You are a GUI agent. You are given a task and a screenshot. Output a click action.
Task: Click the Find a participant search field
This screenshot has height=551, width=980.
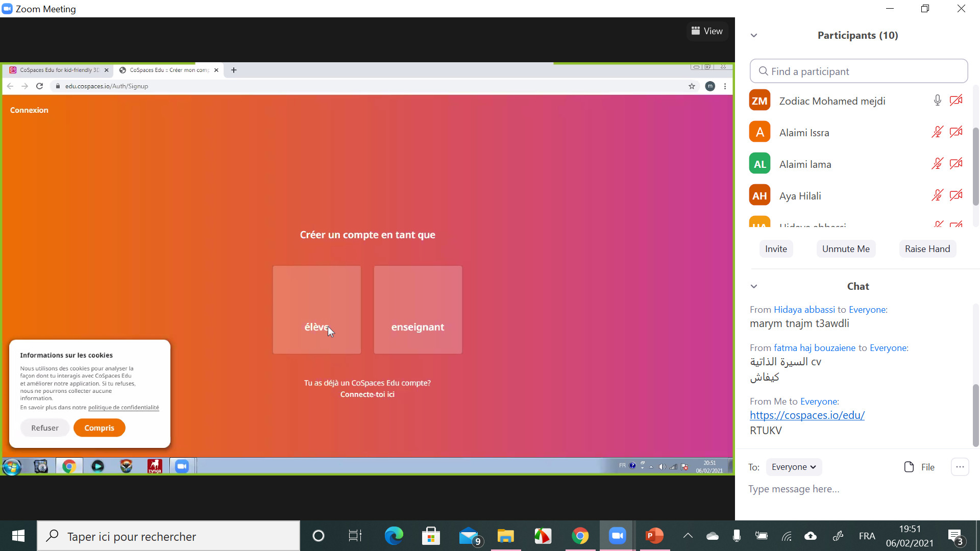(859, 71)
